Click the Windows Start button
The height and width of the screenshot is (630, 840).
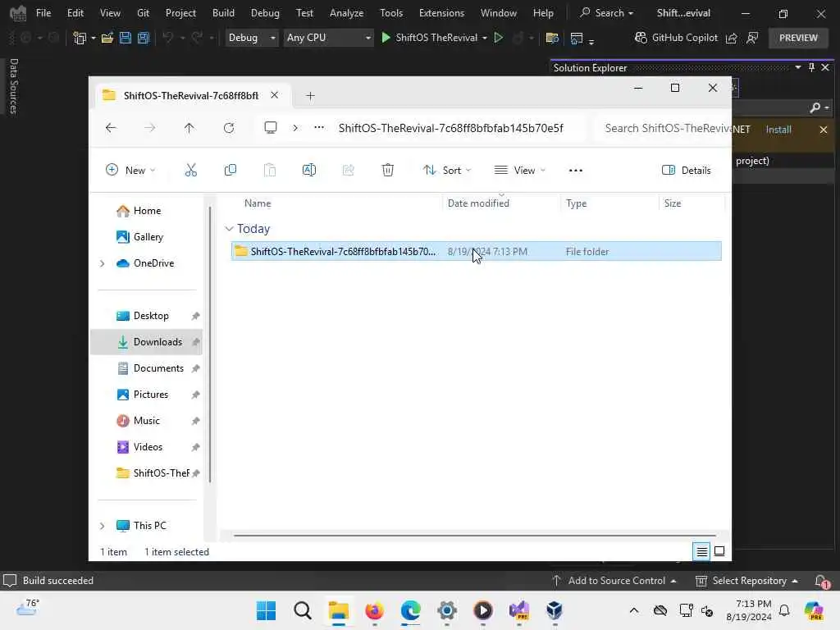point(267,610)
